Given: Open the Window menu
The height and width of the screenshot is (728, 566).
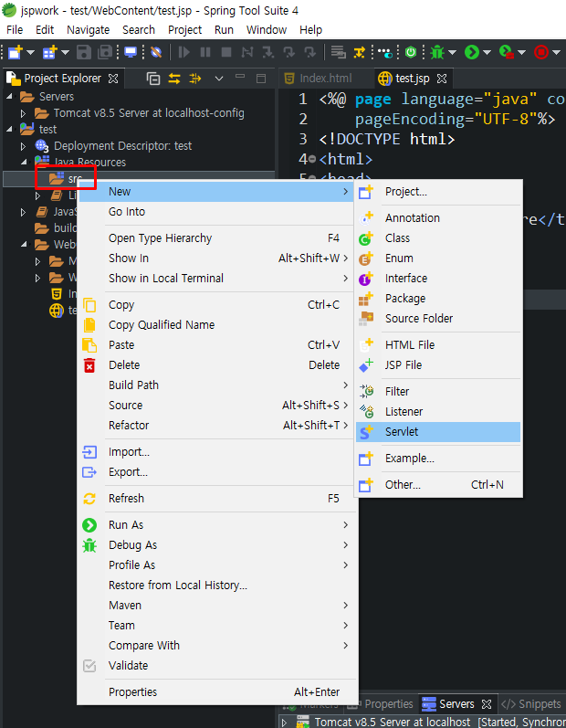Looking at the screenshot, I should pos(267,30).
